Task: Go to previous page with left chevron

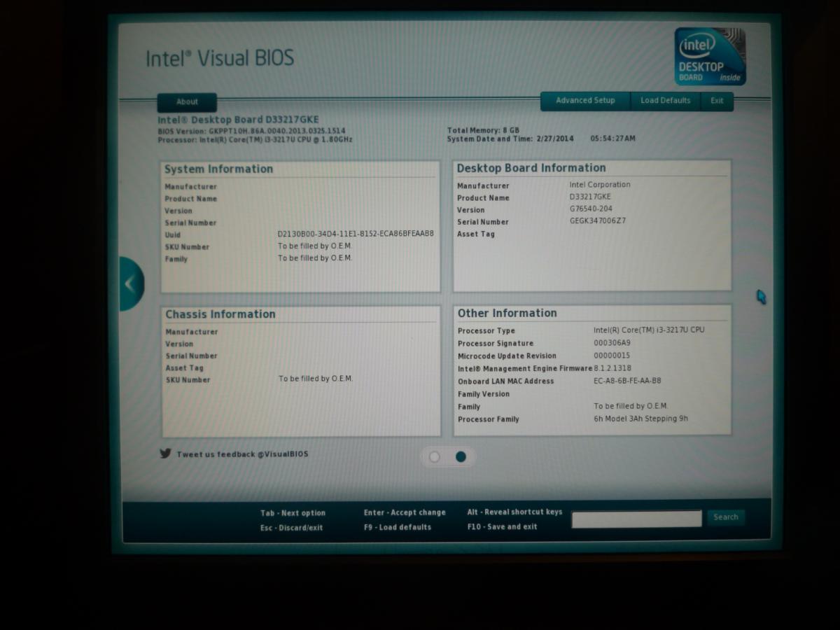Action: pos(129,283)
